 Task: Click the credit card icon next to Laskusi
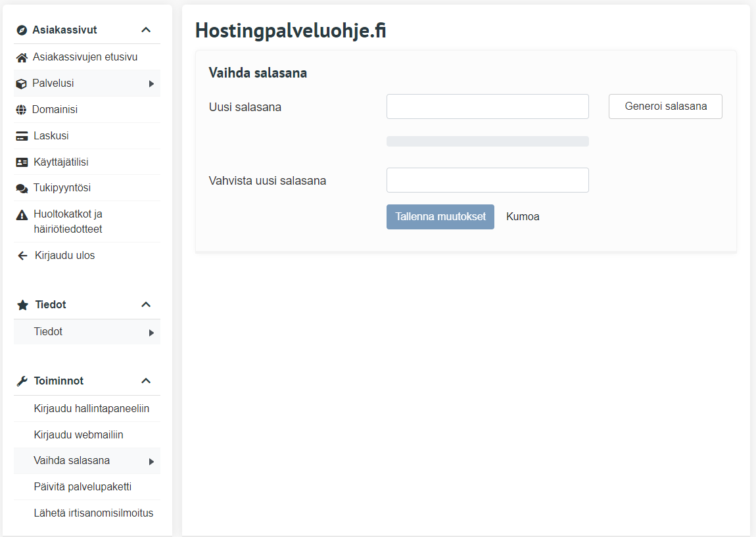click(x=22, y=137)
